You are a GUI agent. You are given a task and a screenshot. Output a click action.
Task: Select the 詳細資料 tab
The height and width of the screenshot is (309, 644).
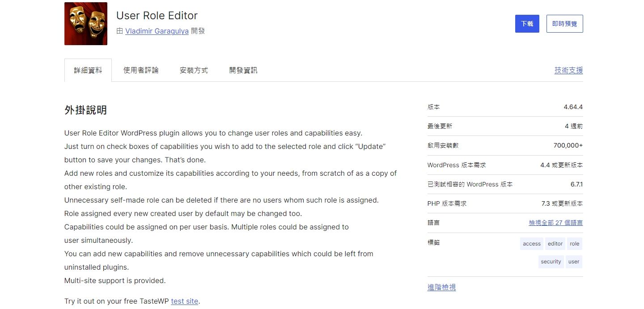(x=88, y=70)
